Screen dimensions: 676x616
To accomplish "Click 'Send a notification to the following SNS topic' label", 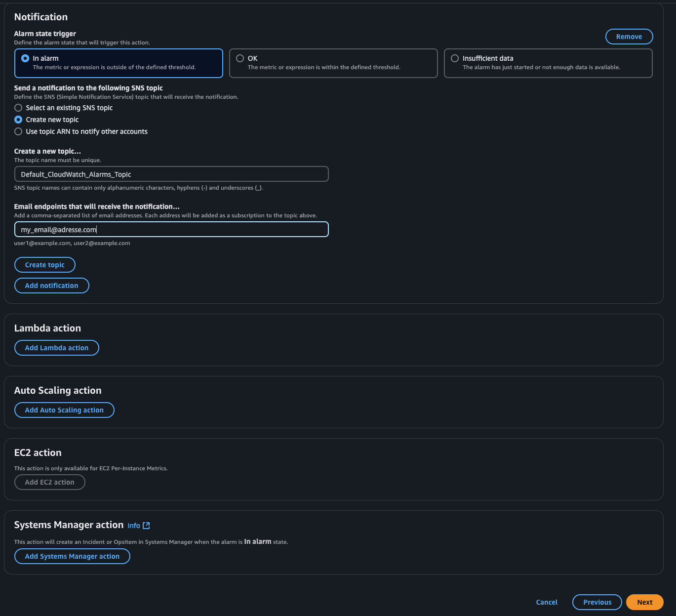I will pyautogui.click(x=88, y=88).
